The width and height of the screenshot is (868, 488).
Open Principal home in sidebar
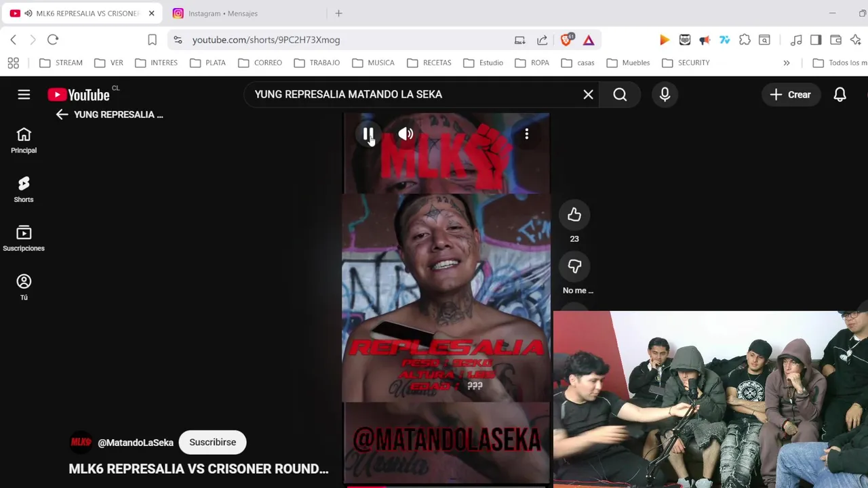coord(24,140)
